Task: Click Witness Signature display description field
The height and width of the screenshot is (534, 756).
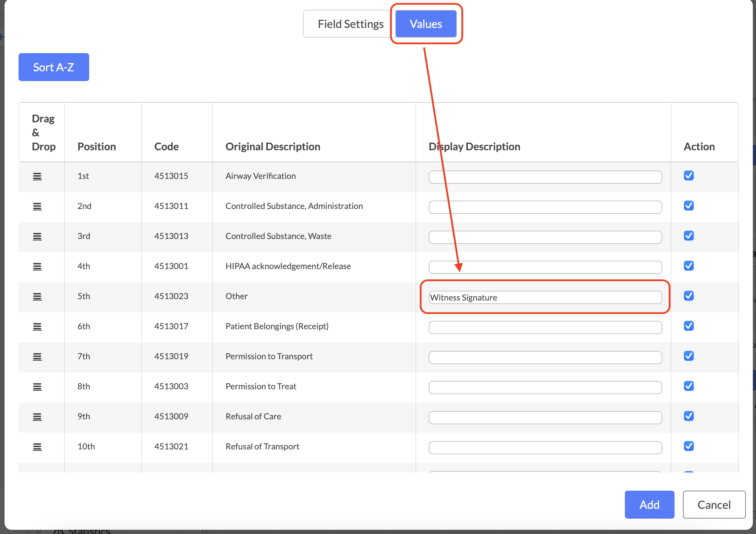Action: (x=545, y=297)
